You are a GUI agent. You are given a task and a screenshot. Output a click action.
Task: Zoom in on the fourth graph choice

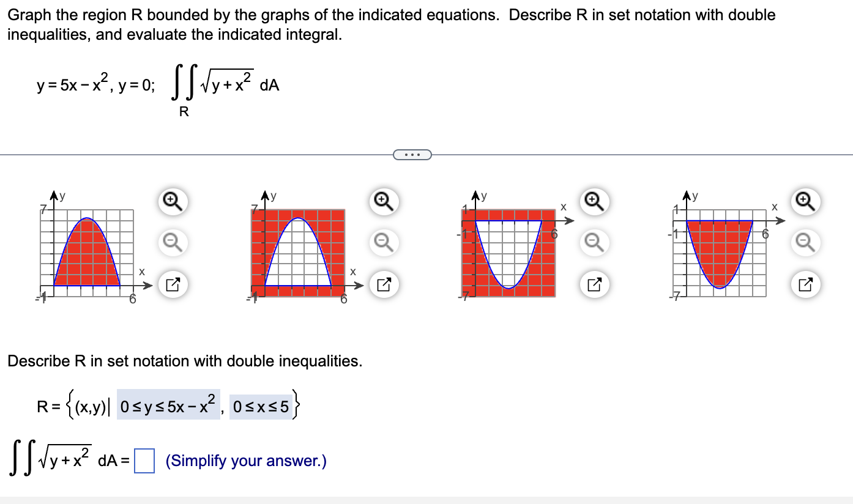(805, 200)
